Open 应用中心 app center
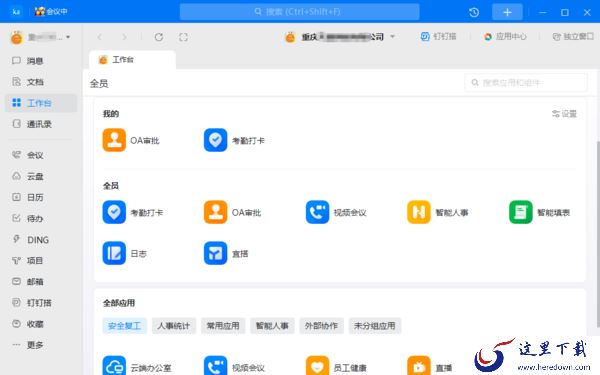The height and width of the screenshot is (375, 600). click(x=505, y=36)
